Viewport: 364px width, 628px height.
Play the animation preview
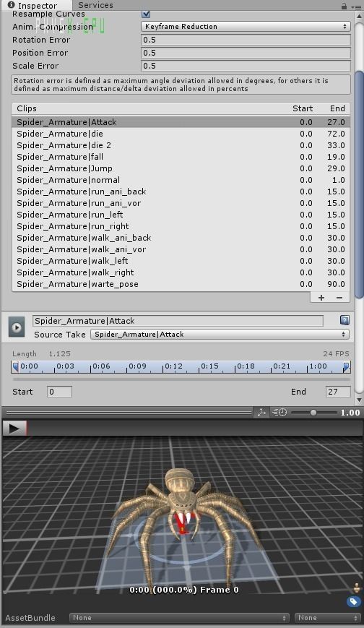click(14, 429)
